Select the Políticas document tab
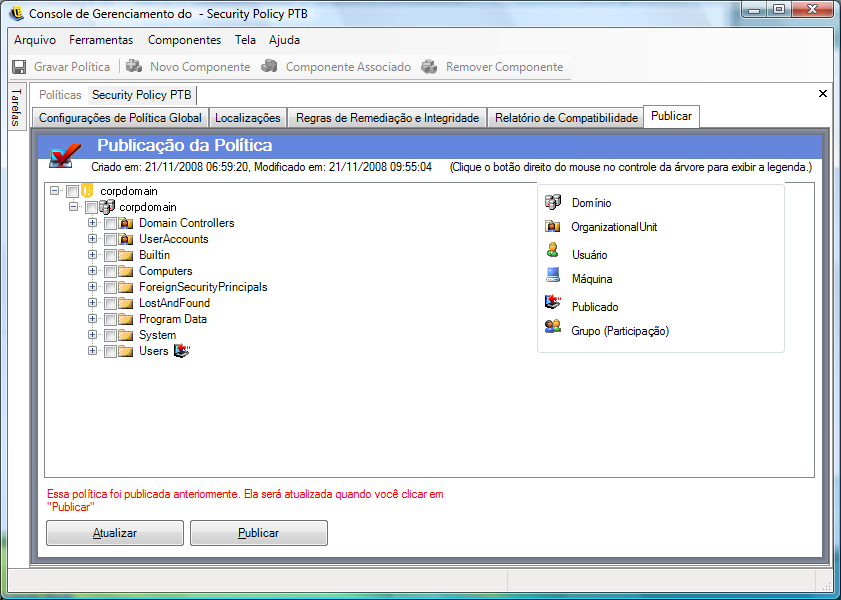The width and height of the screenshot is (841, 600). [60, 95]
